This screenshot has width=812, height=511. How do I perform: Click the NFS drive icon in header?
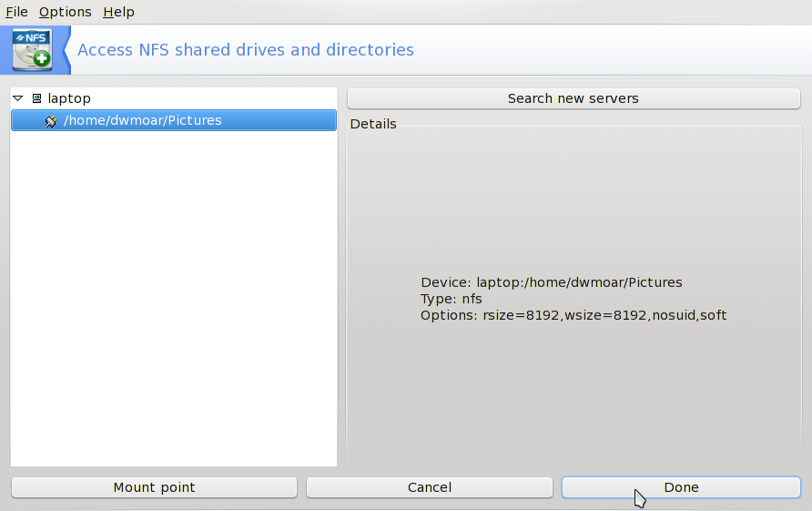(33, 50)
